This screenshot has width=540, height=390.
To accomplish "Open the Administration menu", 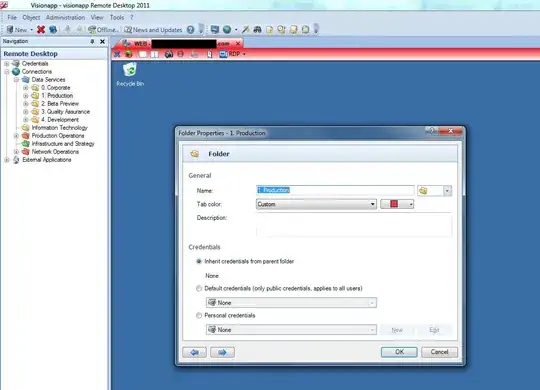I will tap(65, 17).
